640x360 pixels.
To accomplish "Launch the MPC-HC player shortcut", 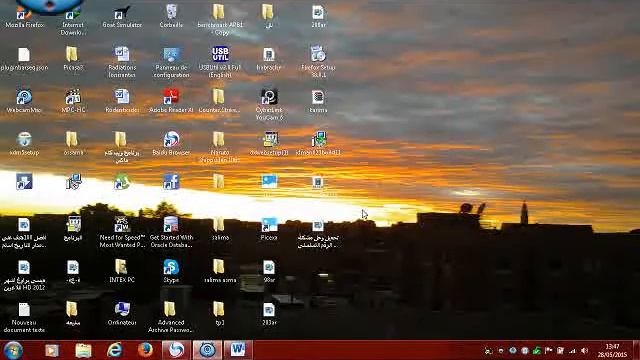I will (x=73, y=102).
